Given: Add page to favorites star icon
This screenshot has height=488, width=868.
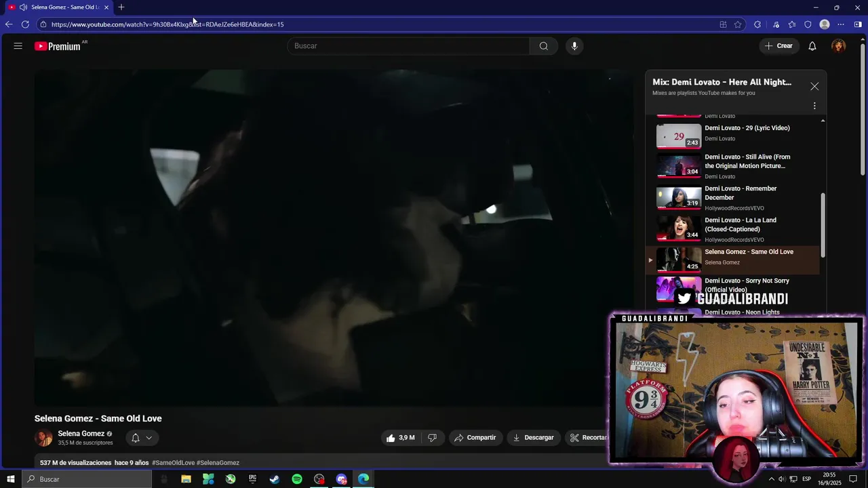Looking at the screenshot, I should pos(738,24).
